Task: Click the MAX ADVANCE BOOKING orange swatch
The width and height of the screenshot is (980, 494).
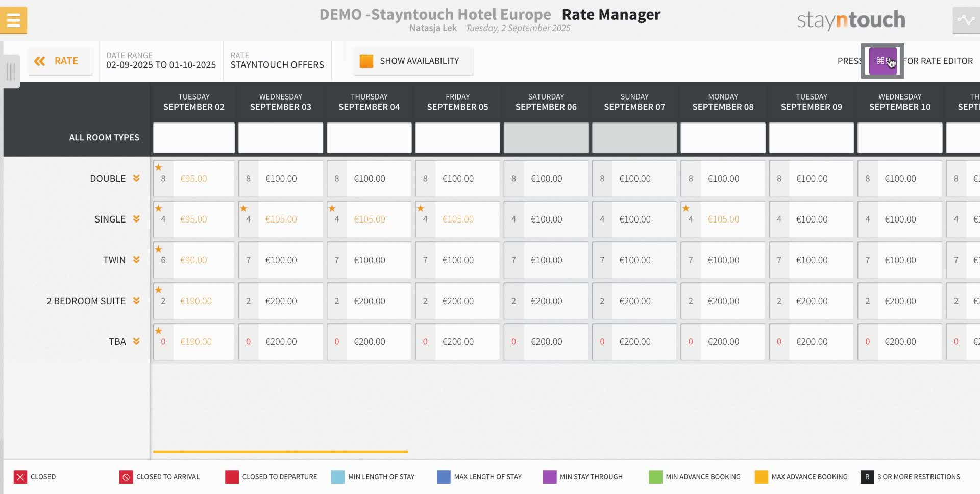Action: (x=761, y=477)
